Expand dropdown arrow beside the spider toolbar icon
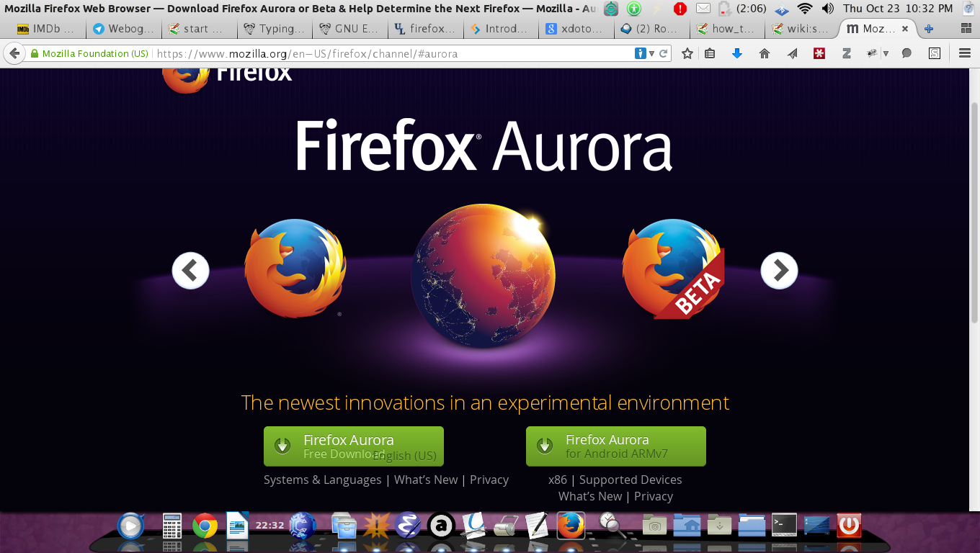This screenshot has height=553, width=980. [x=886, y=53]
